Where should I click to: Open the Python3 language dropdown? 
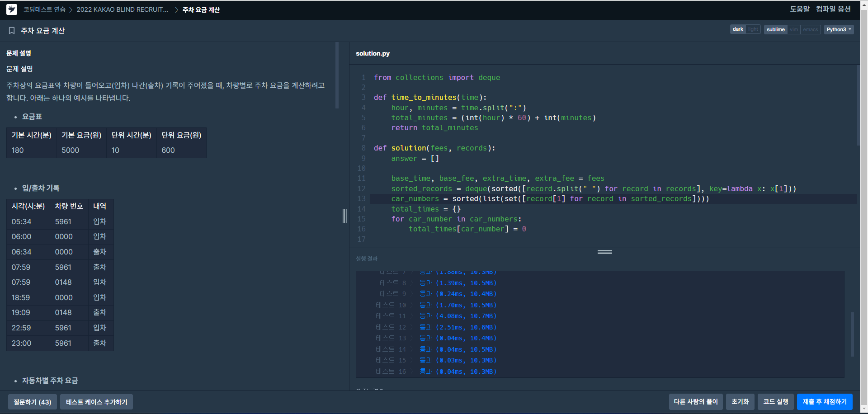(839, 29)
